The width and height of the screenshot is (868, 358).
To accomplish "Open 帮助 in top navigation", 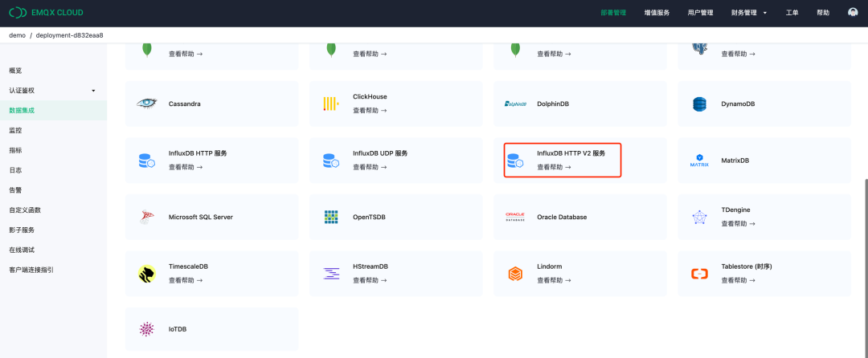I will pyautogui.click(x=823, y=13).
